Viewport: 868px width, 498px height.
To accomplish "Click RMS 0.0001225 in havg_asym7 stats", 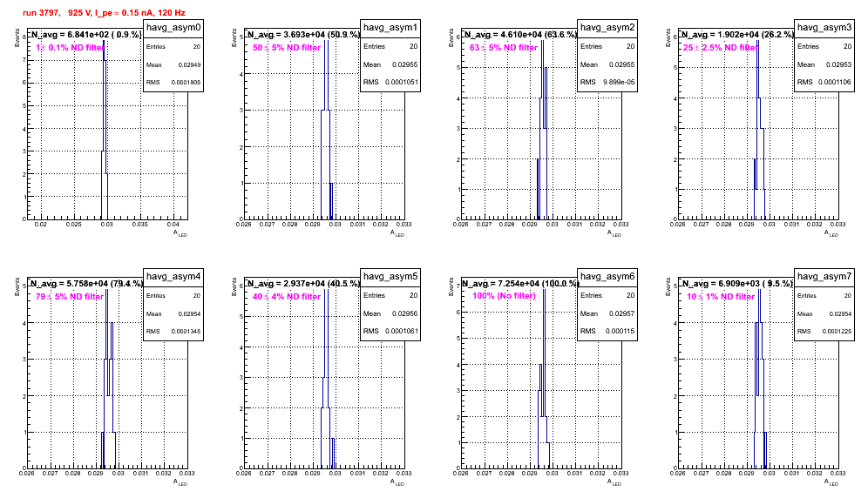I will (824, 332).
